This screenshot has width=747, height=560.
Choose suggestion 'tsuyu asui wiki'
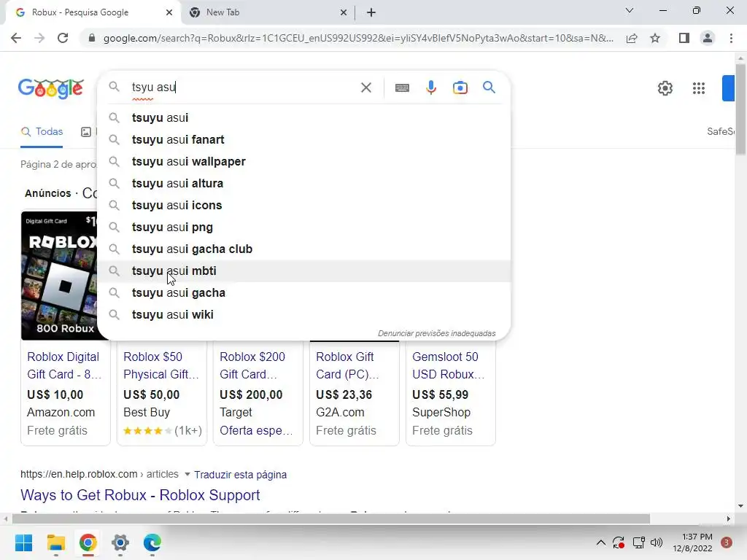(304, 315)
